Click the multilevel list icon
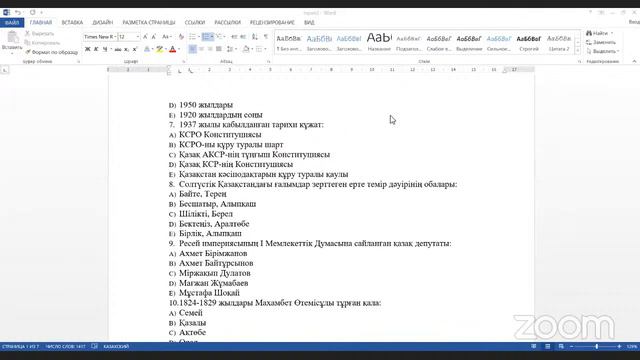Viewport: 640px width, 360px height. (220, 37)
